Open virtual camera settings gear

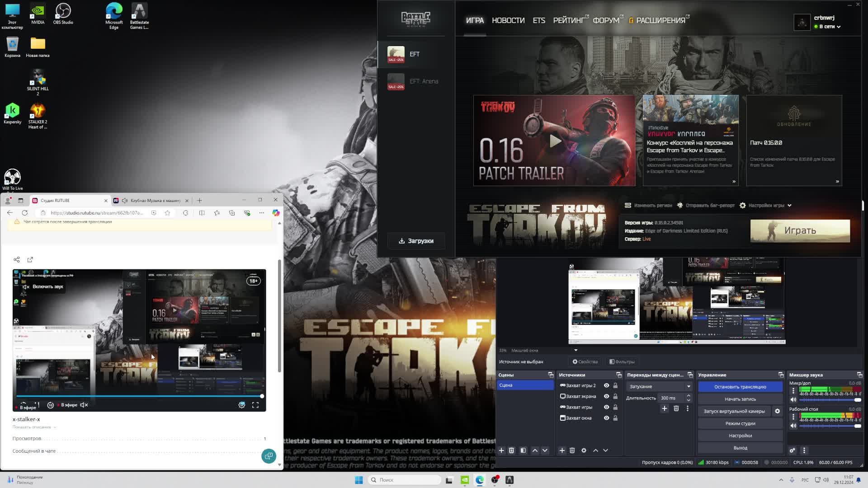[777, 411]
